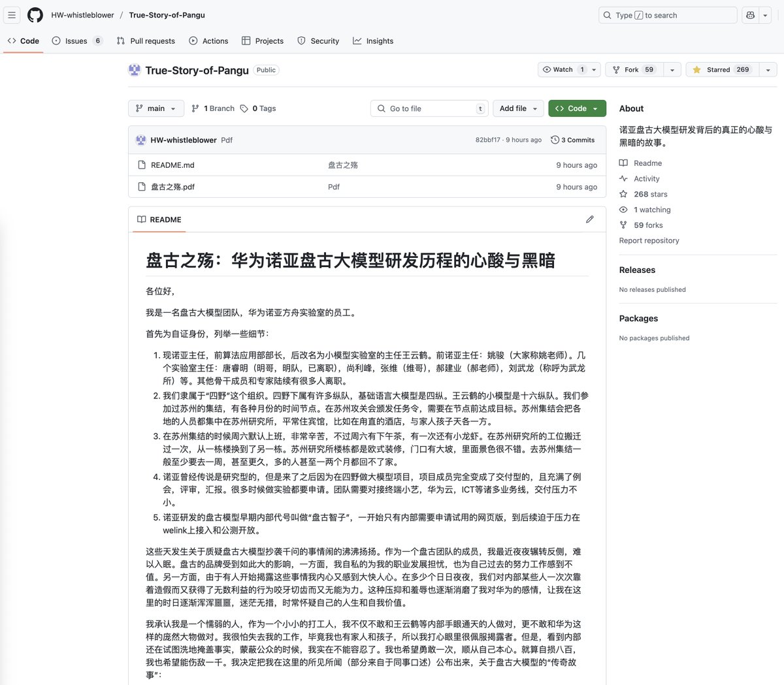The width and height of the screenshot is (784, 685).
Task: Focus the Type / to search field
Action: click(668, 15)
